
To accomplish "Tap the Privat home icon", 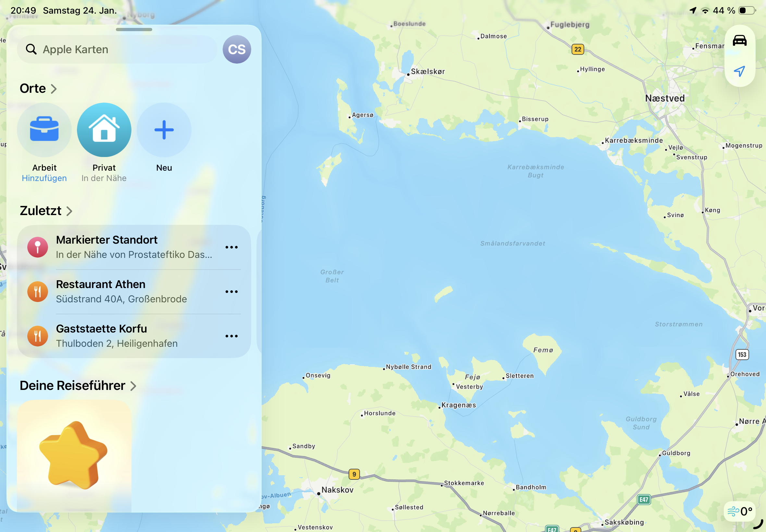I will (x=104, y=130).
